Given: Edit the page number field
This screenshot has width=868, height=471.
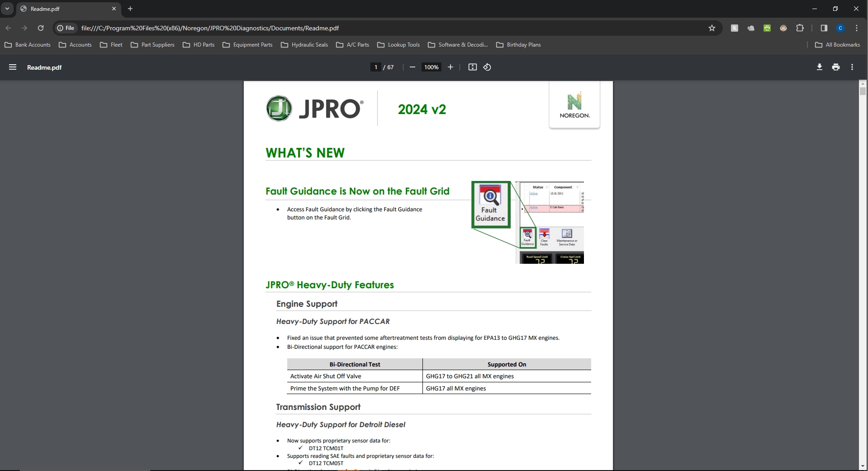Looking at the screenshot, I should (376, 67).
